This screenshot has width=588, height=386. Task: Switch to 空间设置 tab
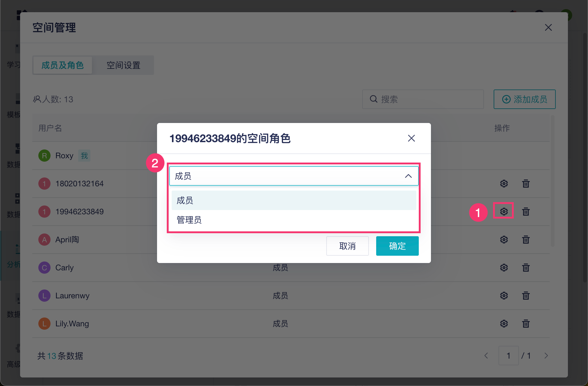click(123, 65)
